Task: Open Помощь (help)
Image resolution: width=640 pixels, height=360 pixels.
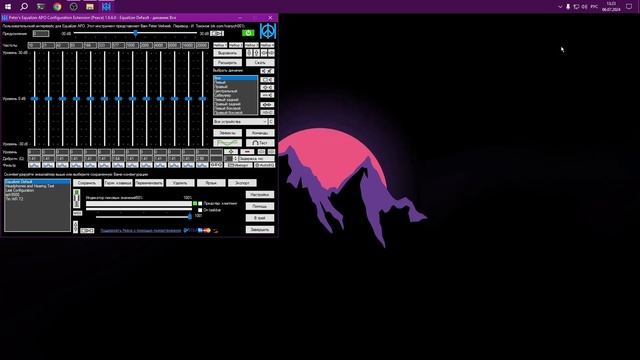Action: 260,207
